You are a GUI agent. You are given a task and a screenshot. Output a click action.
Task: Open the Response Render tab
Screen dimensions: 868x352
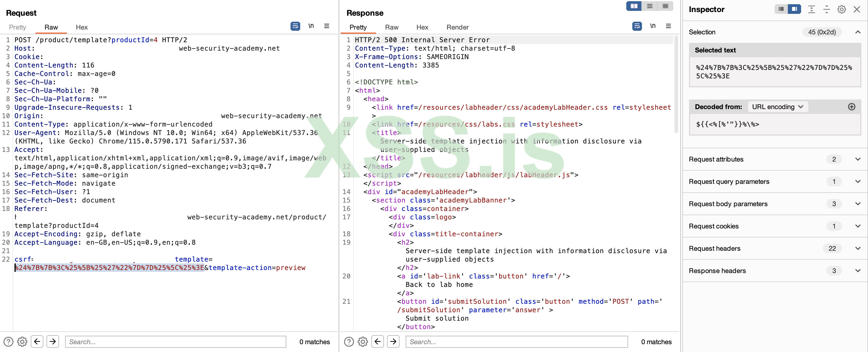click(457, 27)
